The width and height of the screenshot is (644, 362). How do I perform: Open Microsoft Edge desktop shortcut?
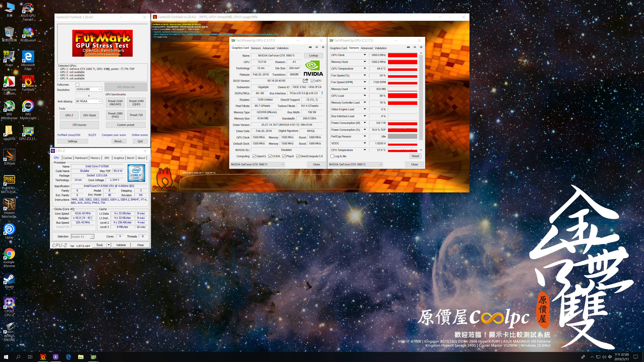tap(28, 60)
